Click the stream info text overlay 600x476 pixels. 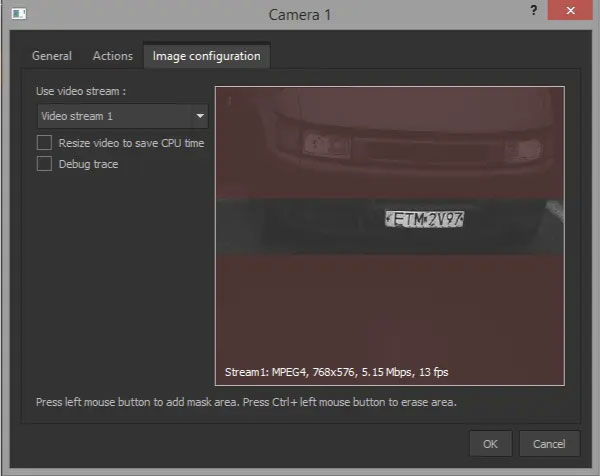point(336,372)
